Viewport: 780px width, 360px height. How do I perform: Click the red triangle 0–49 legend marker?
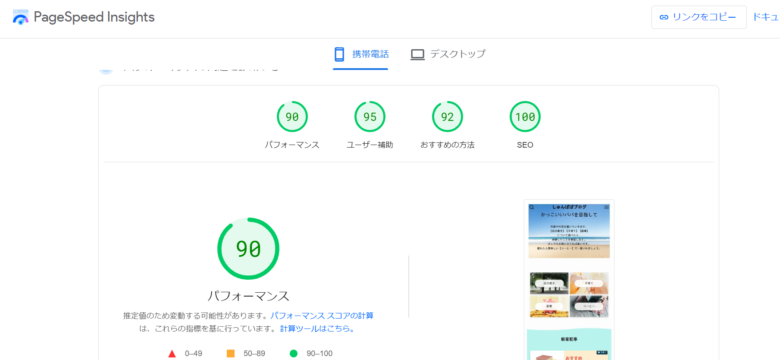pos(172,354)
